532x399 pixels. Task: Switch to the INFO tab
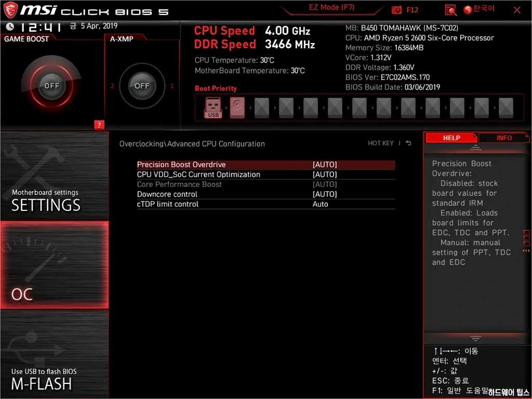tap(504, 138)
